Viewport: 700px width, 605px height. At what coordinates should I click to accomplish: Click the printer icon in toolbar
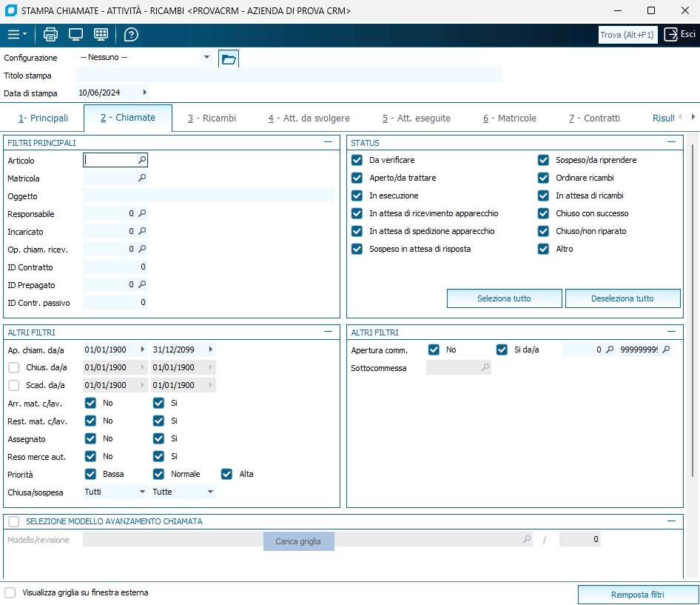50,35
